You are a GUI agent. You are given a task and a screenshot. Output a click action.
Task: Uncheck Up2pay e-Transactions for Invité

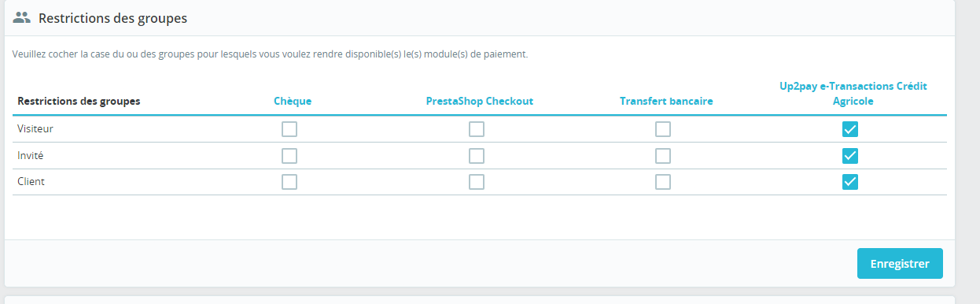[x=850, y=156]
